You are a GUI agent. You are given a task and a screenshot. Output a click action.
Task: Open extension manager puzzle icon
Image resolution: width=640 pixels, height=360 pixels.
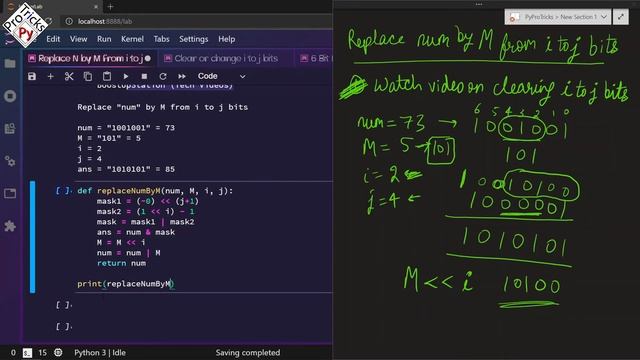point(10,226)
